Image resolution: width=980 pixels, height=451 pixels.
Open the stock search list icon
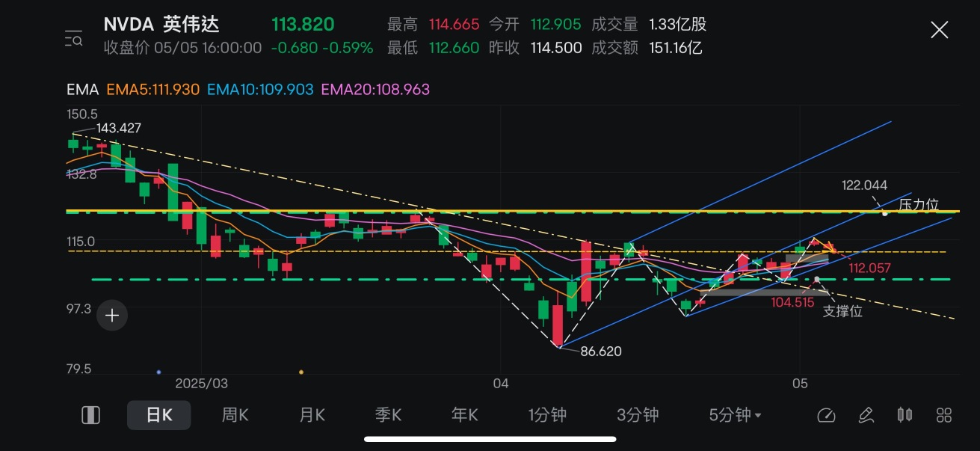point(74,39)
